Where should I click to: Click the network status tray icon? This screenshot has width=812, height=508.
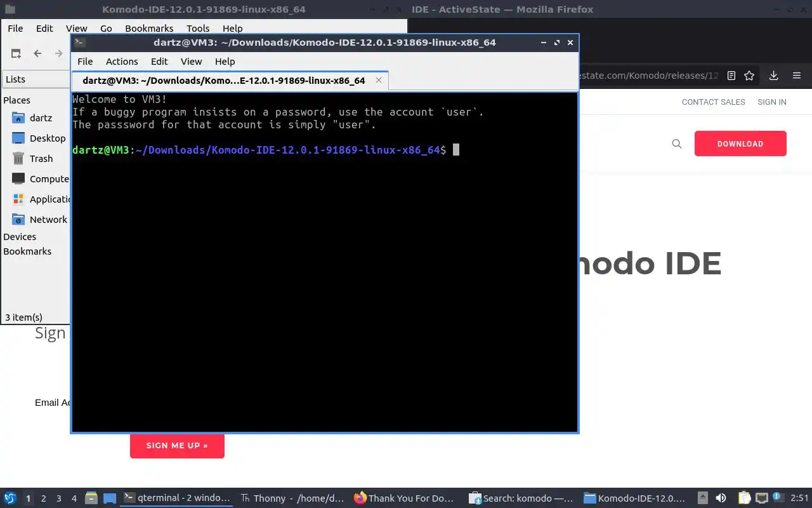pos(761,498)
